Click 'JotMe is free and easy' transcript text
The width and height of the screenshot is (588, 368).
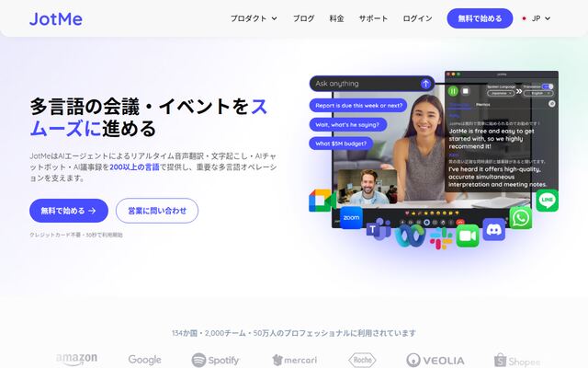point(492,139)
